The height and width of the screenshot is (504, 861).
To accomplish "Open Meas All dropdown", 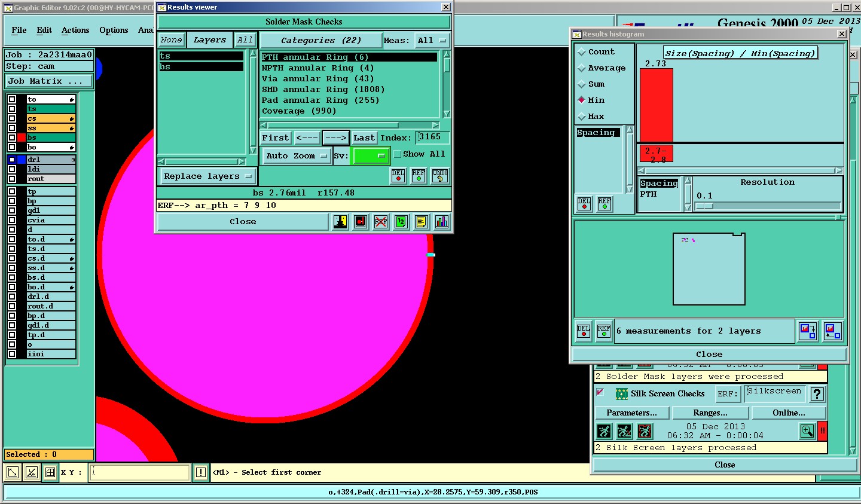I will [x=432, y=41].
